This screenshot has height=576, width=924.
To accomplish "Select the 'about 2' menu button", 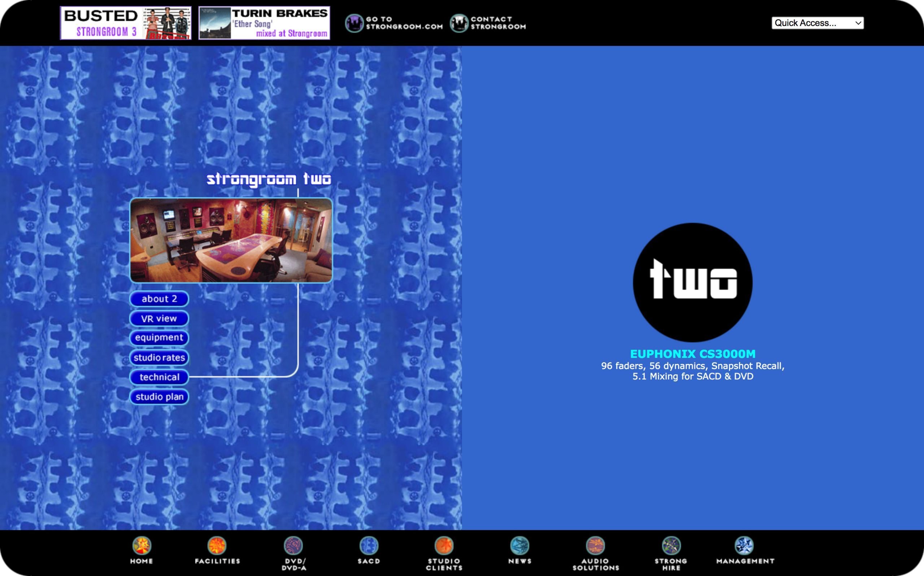I will pos(159,299).
